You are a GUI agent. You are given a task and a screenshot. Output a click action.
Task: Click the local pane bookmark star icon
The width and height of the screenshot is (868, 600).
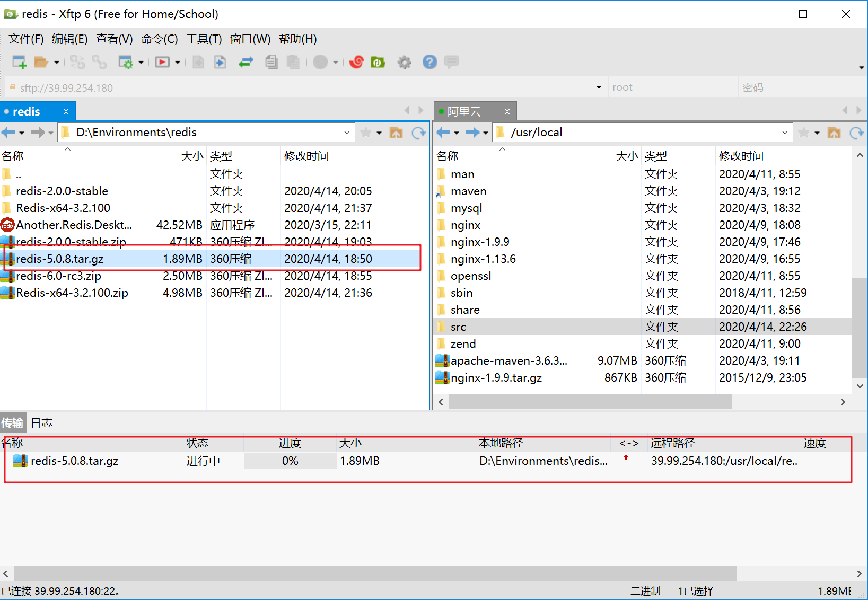pos(366,132)
